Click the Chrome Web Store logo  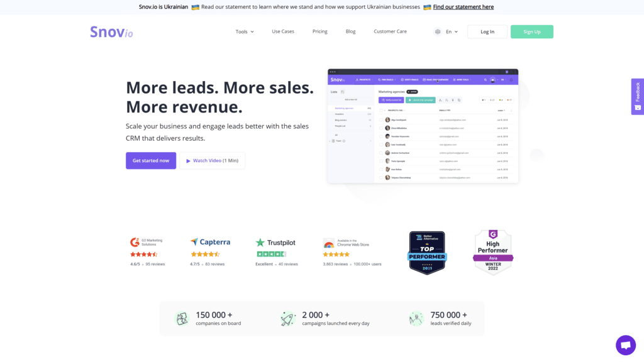[x=347, y=243]
